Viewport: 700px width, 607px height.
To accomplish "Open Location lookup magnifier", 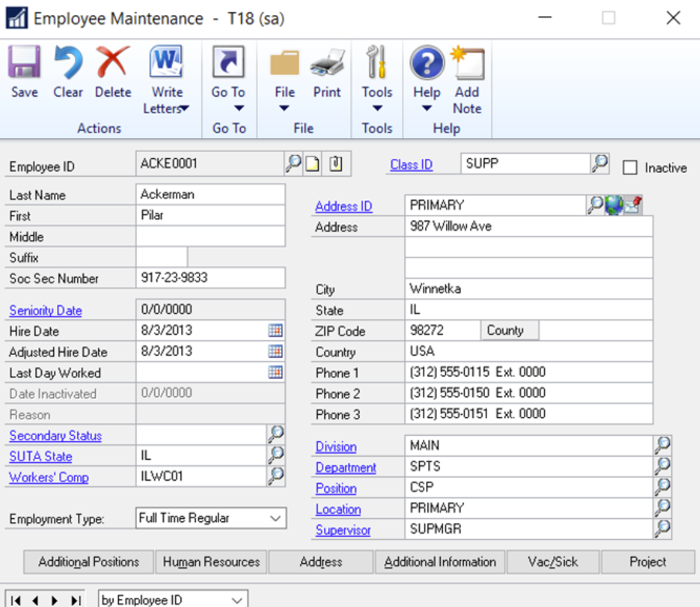I will click(662, 508).
